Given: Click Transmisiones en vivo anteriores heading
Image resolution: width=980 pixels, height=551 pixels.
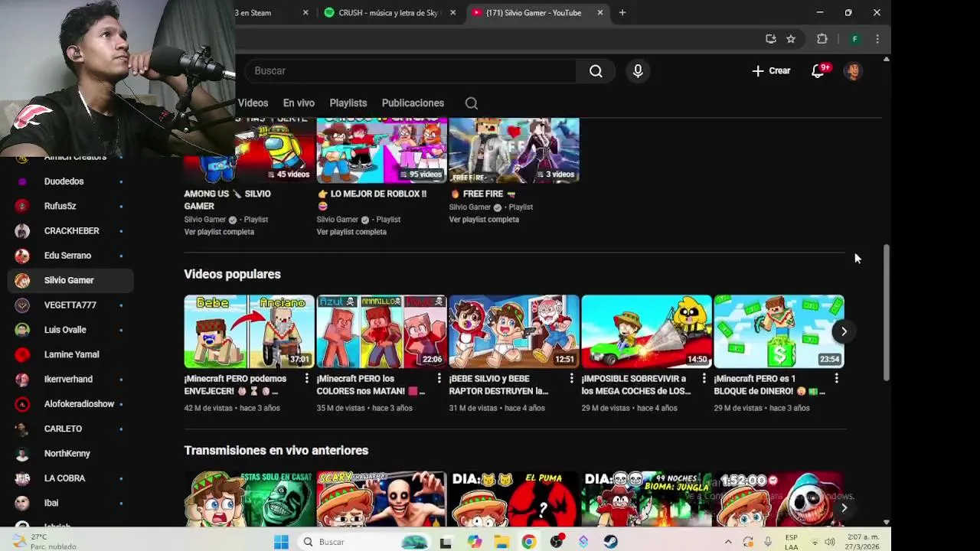Looking at the screenshot, I should pyautogui.click(x=276, y=450).
